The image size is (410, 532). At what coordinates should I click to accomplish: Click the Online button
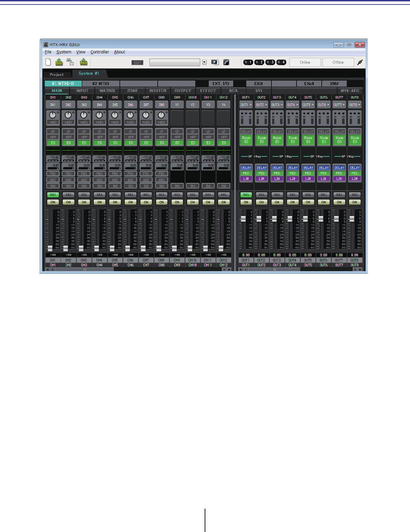click(x=305, y=62)
